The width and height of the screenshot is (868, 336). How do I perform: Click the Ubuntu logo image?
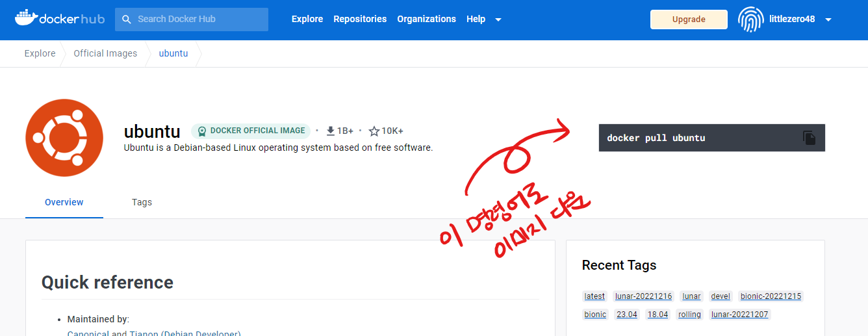64,138
